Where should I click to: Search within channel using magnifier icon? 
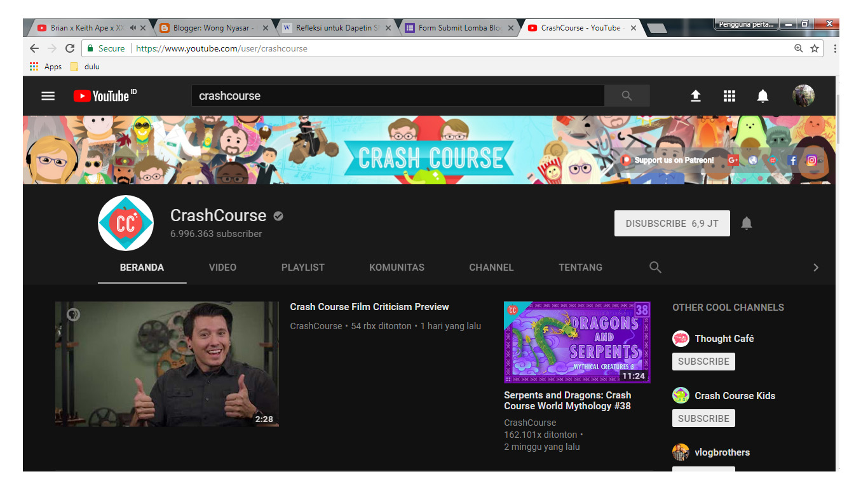[x=655, y=268]
